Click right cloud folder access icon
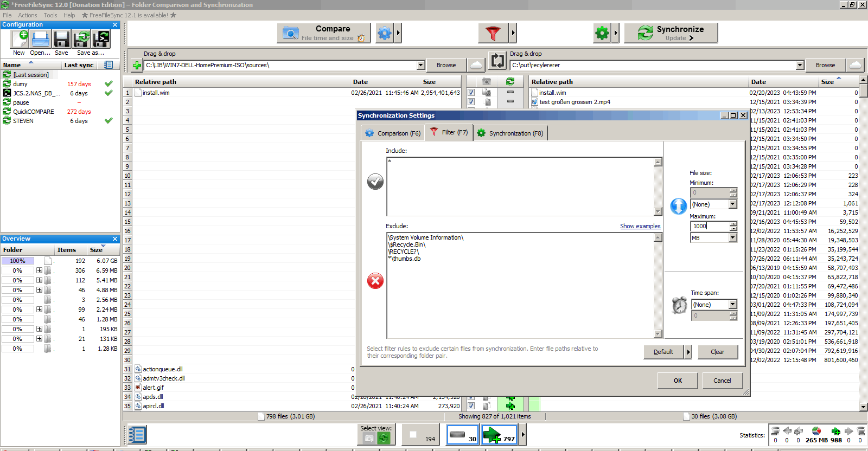This screenshot has width=868, height=451. (855, 65)
